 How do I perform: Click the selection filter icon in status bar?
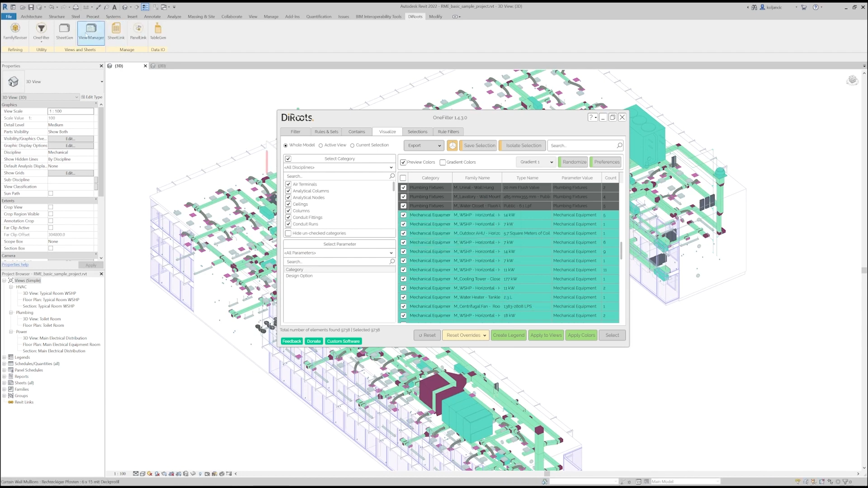tap(845, 482)
